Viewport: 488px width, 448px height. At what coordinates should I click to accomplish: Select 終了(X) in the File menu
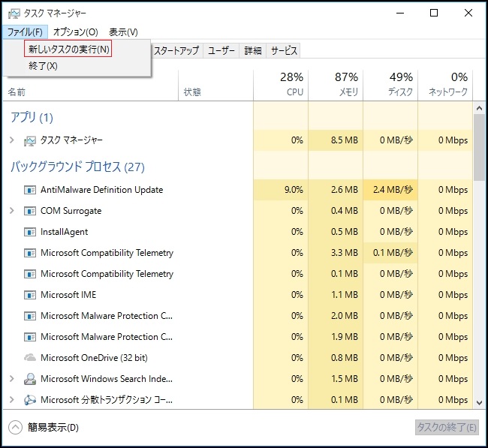pyautogui.click(x=43, y=66)
